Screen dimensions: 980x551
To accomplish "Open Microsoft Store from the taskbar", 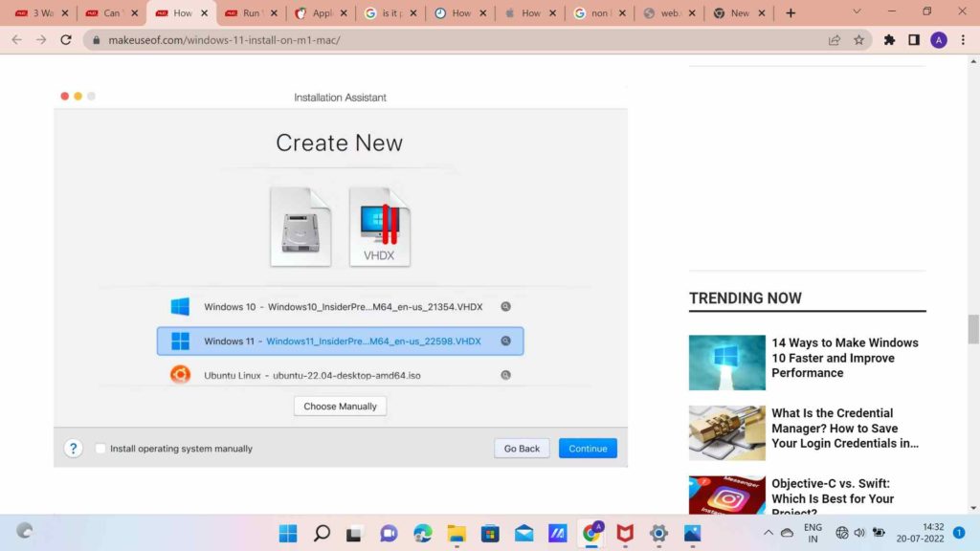I will pyautogui.click(x=490, y=533).
